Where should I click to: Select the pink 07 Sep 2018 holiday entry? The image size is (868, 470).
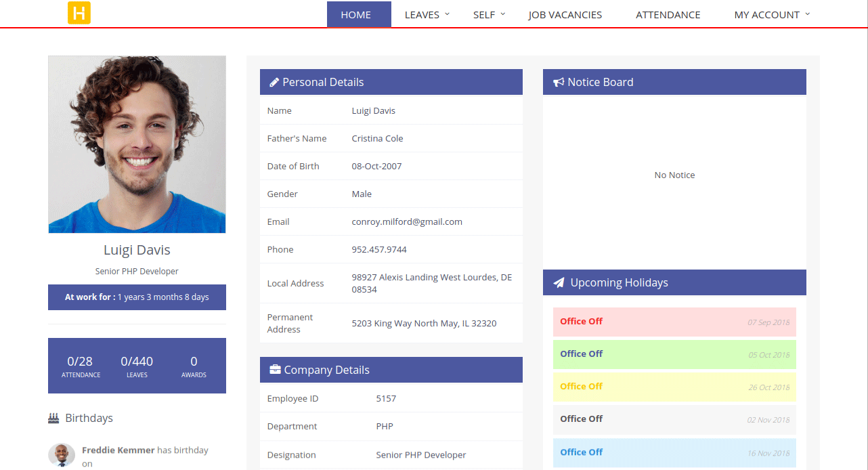(x=674, y=321)
